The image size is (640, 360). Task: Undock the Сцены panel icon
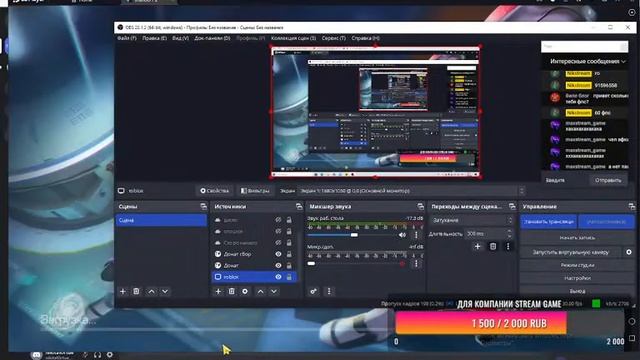tap(203, 207)
